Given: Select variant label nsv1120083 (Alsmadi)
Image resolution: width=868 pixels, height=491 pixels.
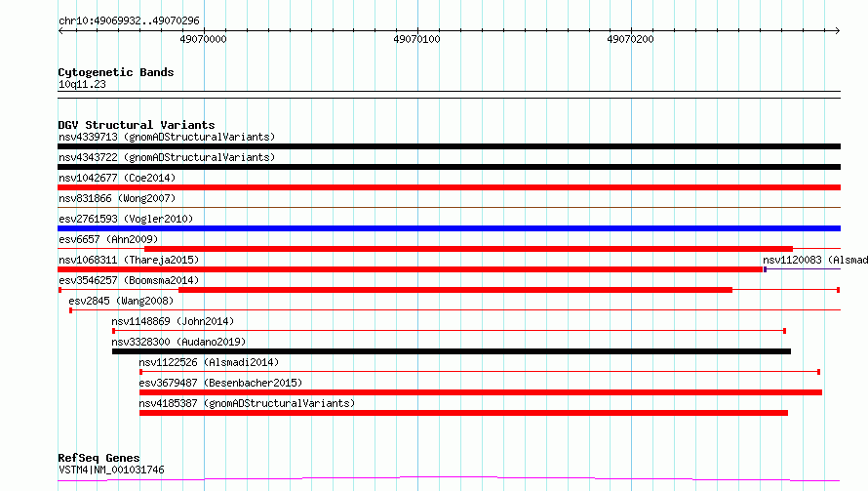Looking at the screenshot, I should coord(815,260).
